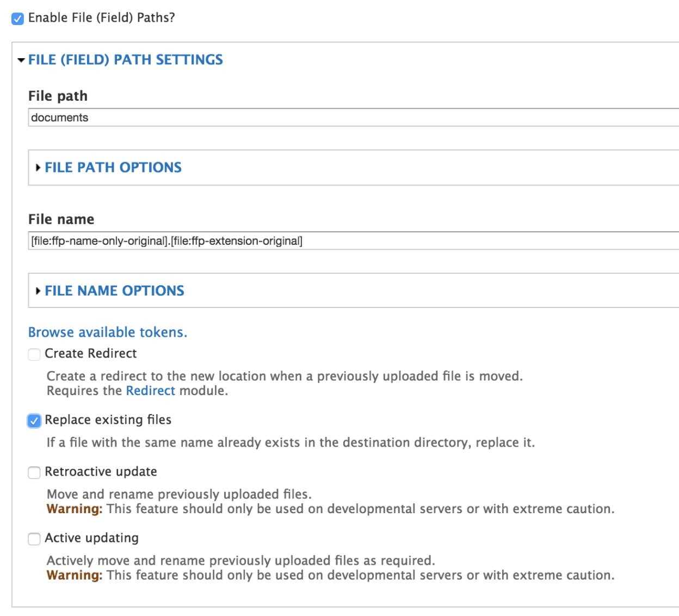Click the 'File name' field label
The image size is (679, 616).
(x=61, y=219)
